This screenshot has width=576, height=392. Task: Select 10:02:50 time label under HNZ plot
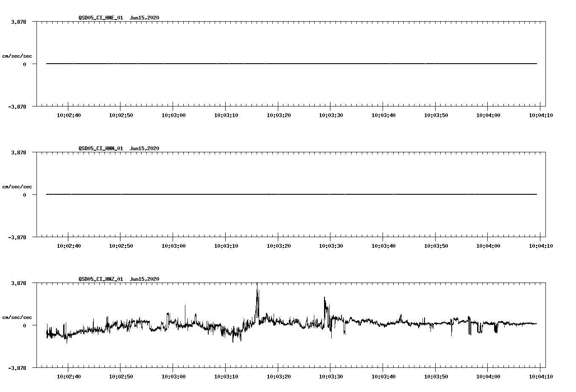click(121, 376)
